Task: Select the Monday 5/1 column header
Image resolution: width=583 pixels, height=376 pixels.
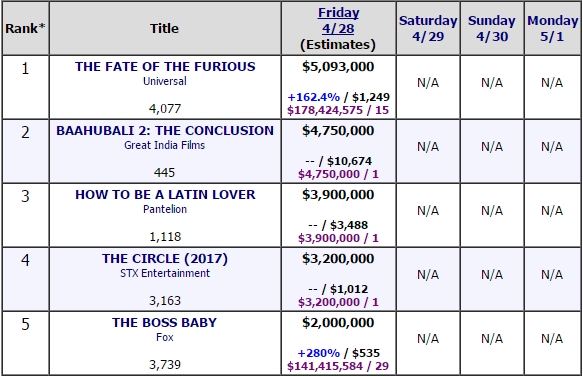Action: click(552, 28)
